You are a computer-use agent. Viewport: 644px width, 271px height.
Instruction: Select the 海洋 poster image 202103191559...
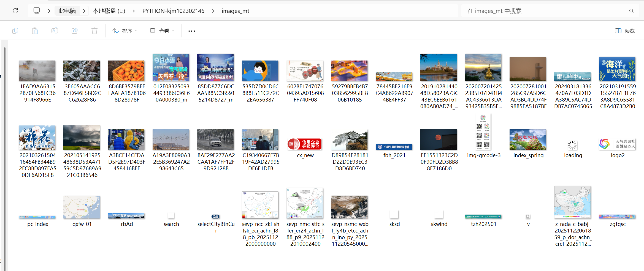[617, 69]
